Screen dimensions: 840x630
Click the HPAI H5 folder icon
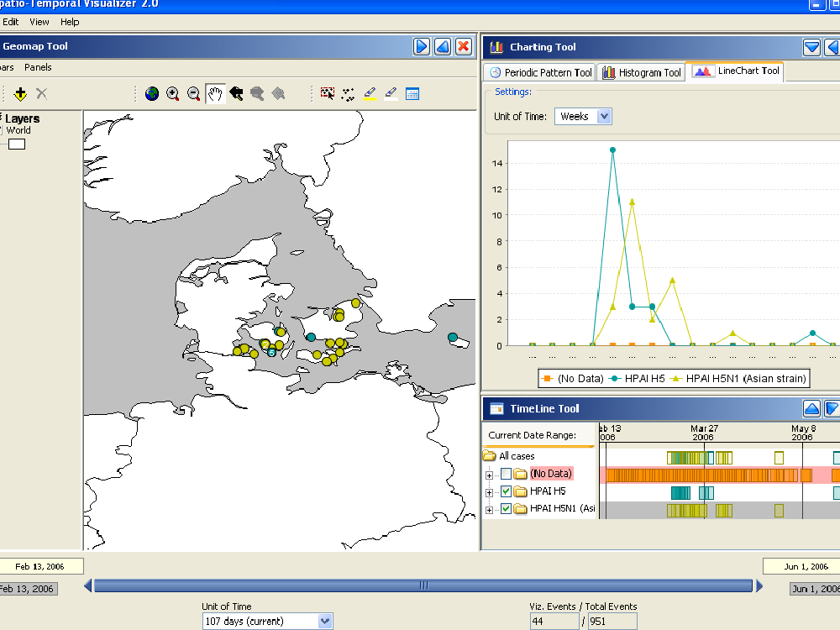click(x=520, y=491)
